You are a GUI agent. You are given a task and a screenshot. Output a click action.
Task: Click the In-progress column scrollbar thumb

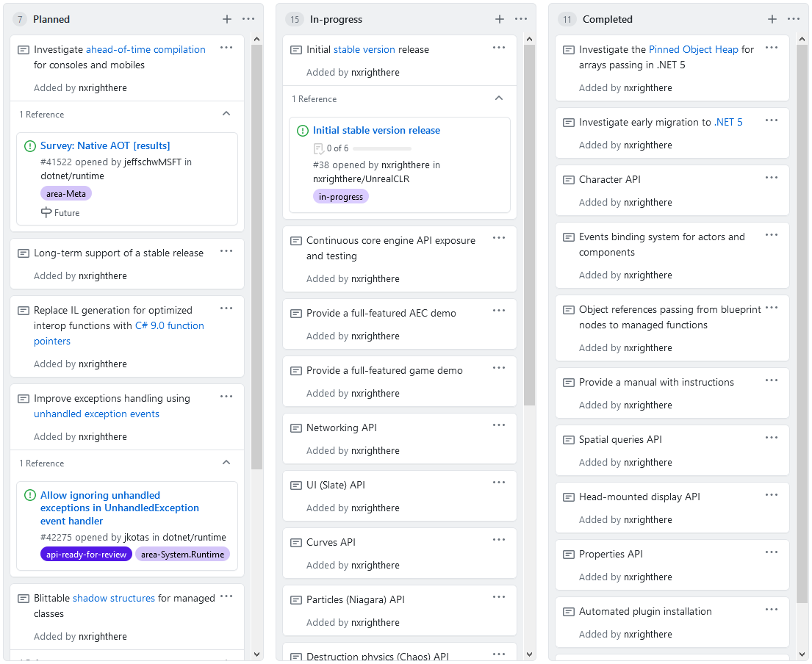click(529, 225)
